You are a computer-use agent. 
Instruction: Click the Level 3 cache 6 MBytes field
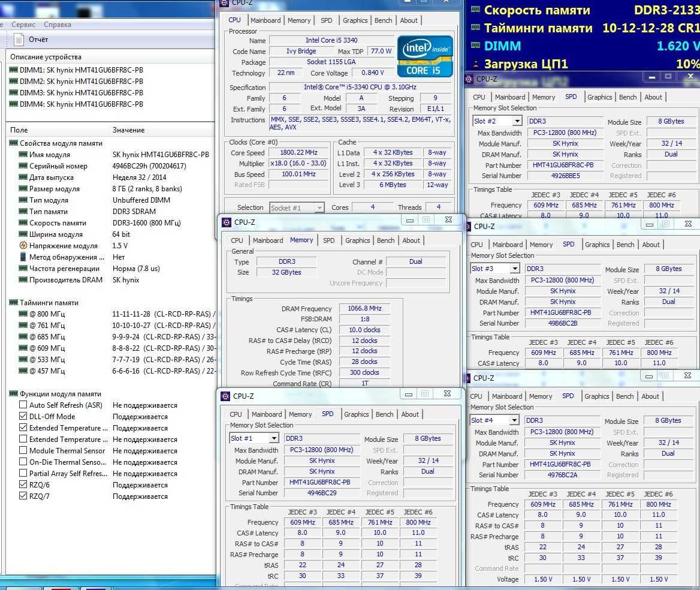click(x=393, y=185)
